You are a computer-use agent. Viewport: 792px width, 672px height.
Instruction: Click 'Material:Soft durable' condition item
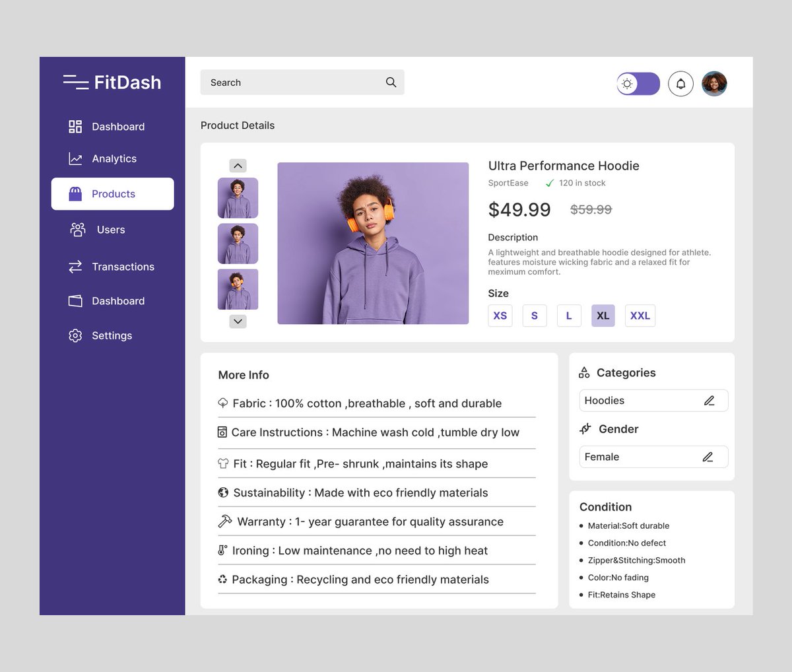(628, 526)
